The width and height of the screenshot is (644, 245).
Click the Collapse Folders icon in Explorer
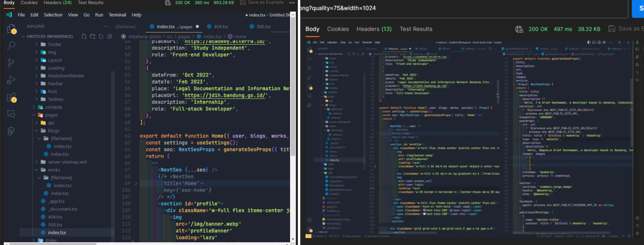pos(109,36)
